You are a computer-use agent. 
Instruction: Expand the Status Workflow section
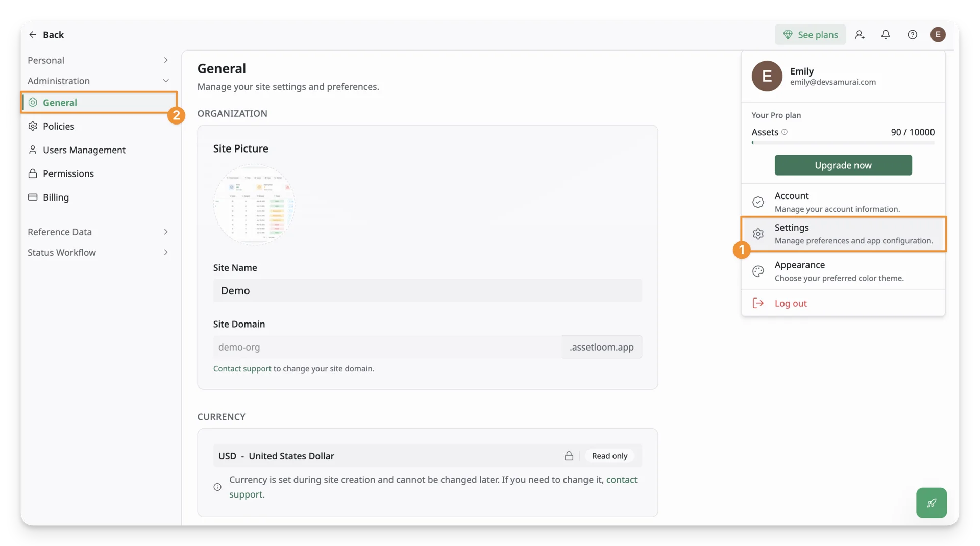(x=98, y=252)
